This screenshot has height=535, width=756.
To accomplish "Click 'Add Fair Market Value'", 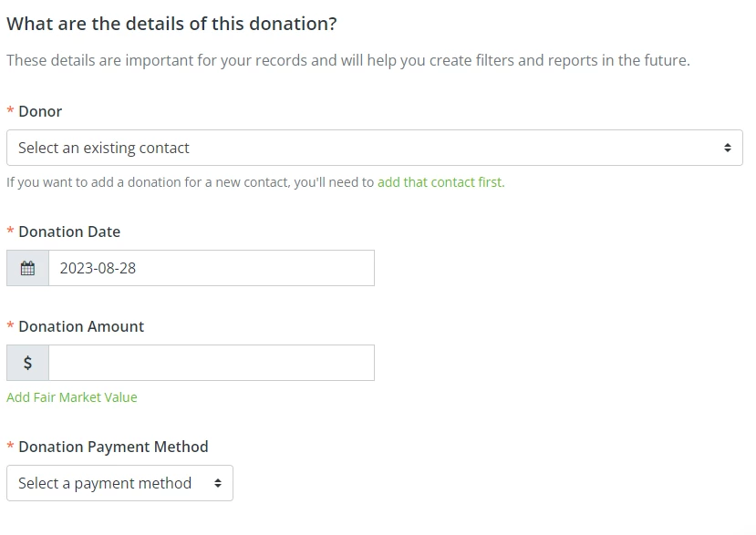I will point(72,397).
